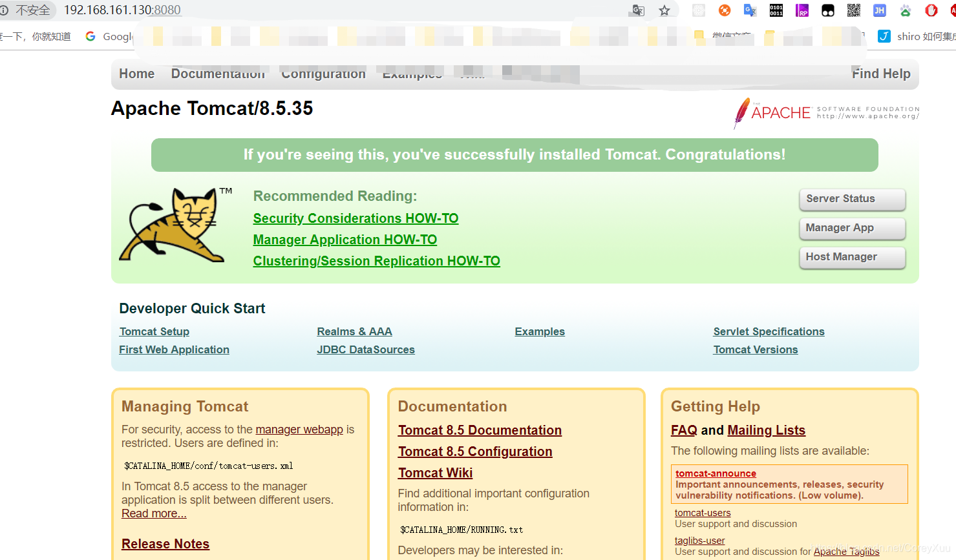Open the shiro bookmark
The image size is (956, 560).
click(917, 36)
